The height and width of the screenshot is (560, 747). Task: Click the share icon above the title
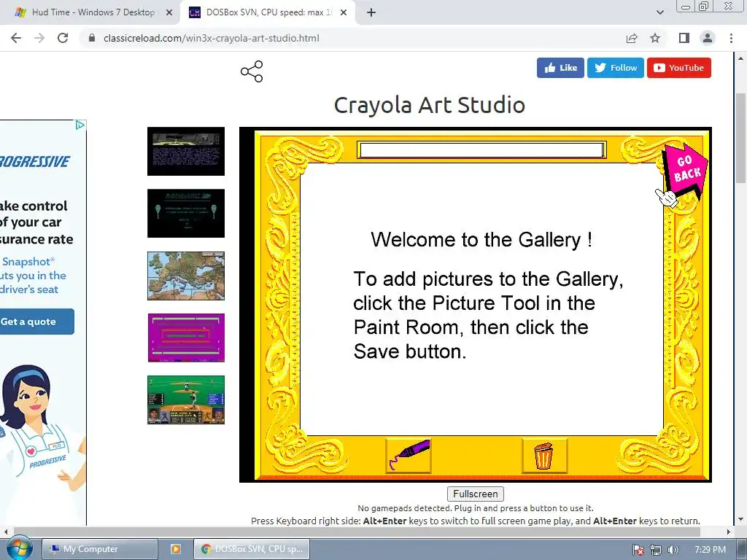point(252,71)
